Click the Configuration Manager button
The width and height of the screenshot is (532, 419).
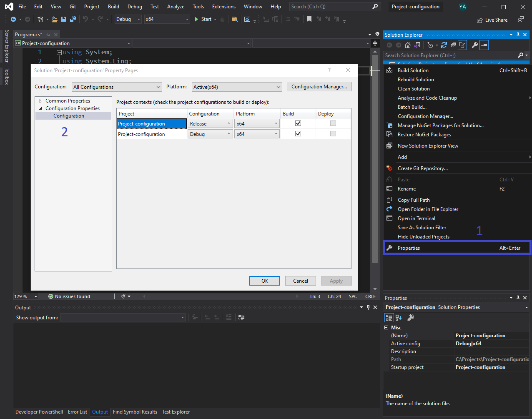click(319, 86)
